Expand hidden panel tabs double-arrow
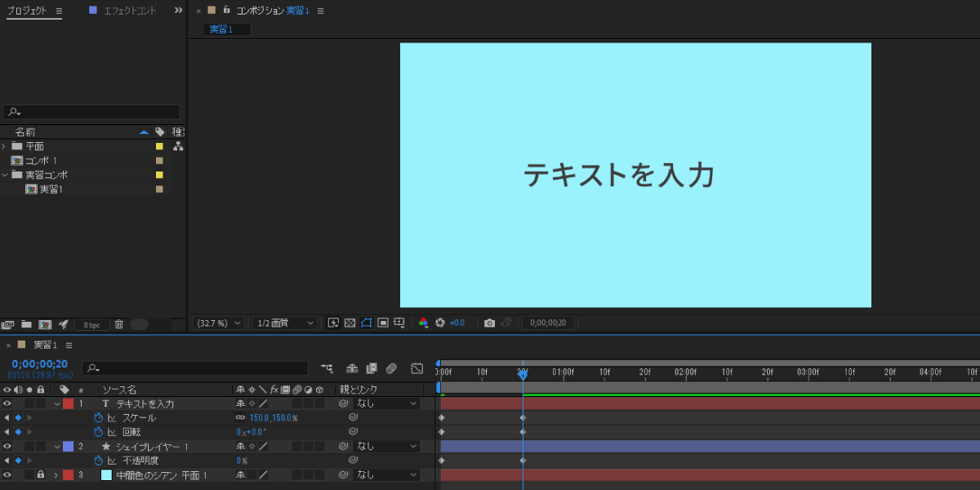 [x=179, y=11]
